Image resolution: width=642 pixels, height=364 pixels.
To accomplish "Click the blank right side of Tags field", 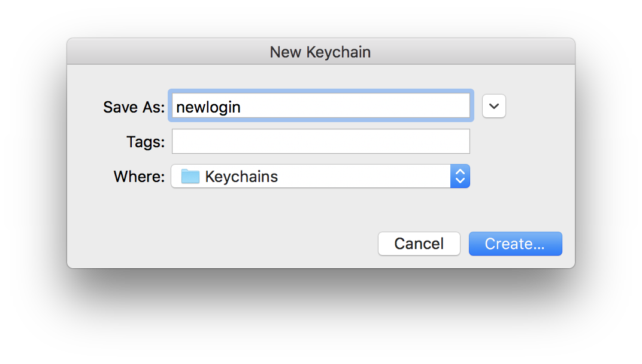I will pos(419,142).
